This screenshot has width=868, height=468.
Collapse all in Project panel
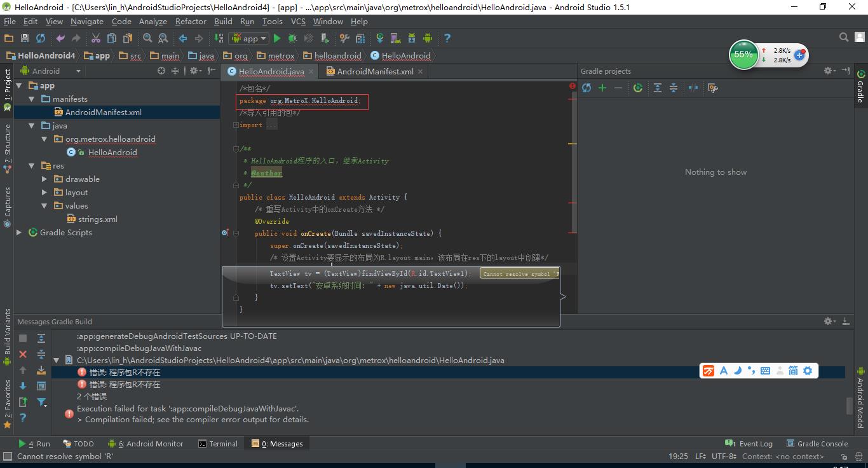click(x=175, y=71)
